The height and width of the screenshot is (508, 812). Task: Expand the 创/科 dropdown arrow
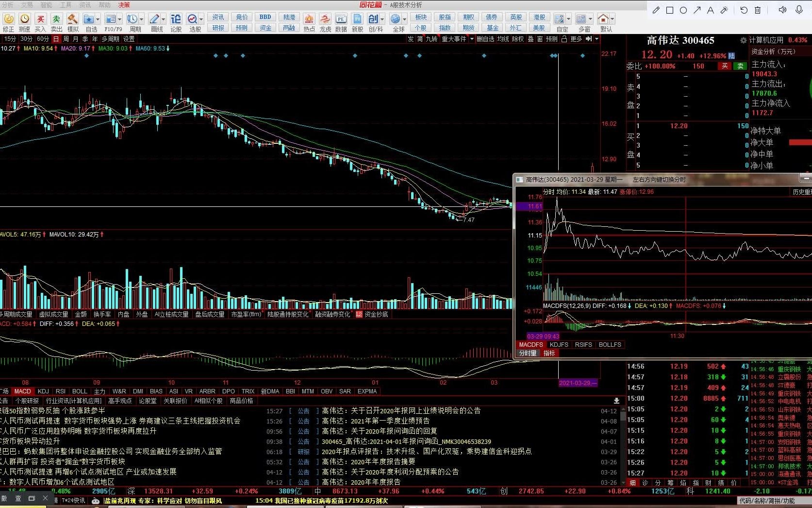tap(382, 19)
